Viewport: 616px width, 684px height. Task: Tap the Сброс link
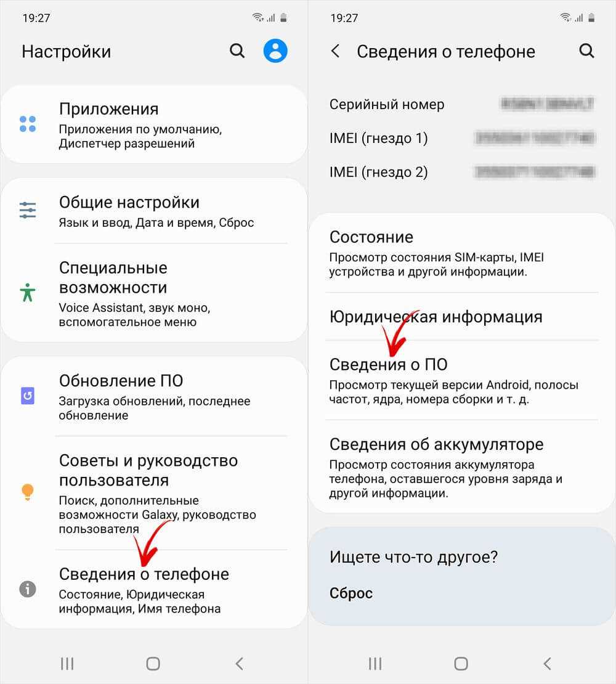pos(351,593)
